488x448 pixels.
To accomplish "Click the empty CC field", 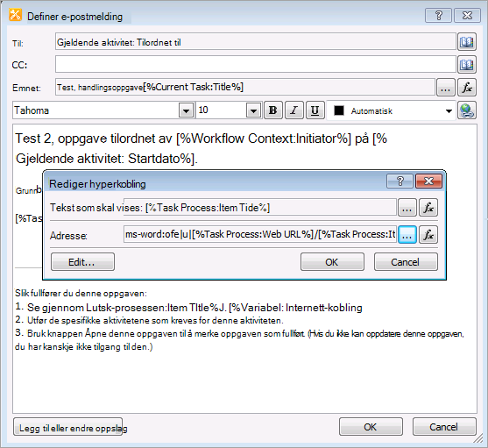I will pyautogui.click(x=256, y=64).
